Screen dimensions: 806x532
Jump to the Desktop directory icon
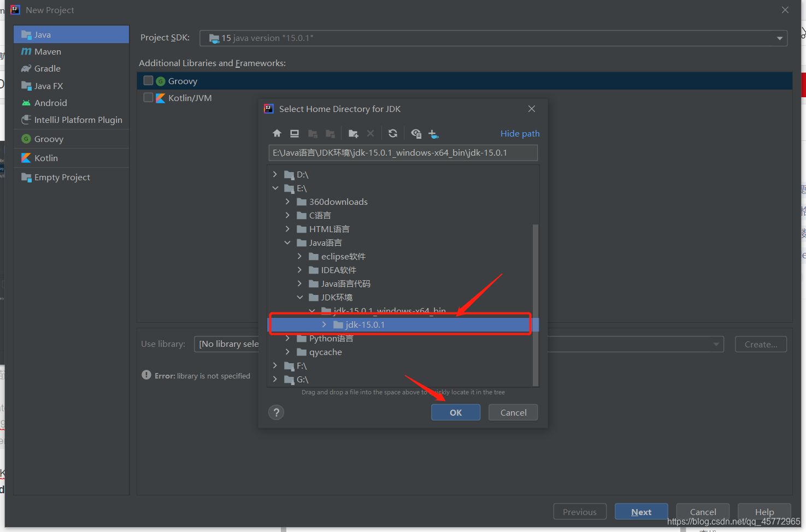pyautogui.click(x=295, y=133)
